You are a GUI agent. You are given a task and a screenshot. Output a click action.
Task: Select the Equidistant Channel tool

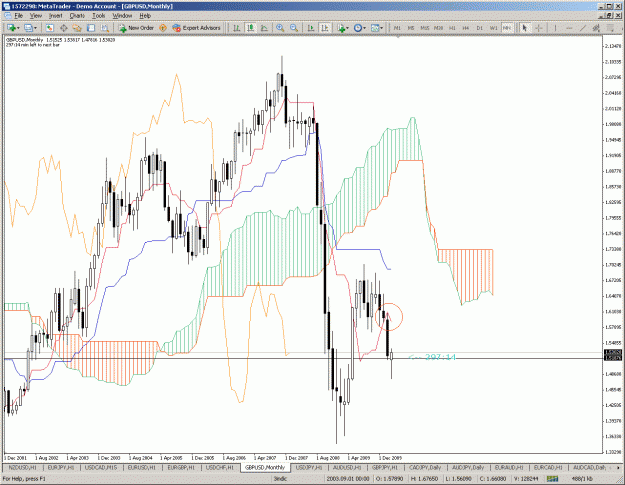tap(596, 28)
